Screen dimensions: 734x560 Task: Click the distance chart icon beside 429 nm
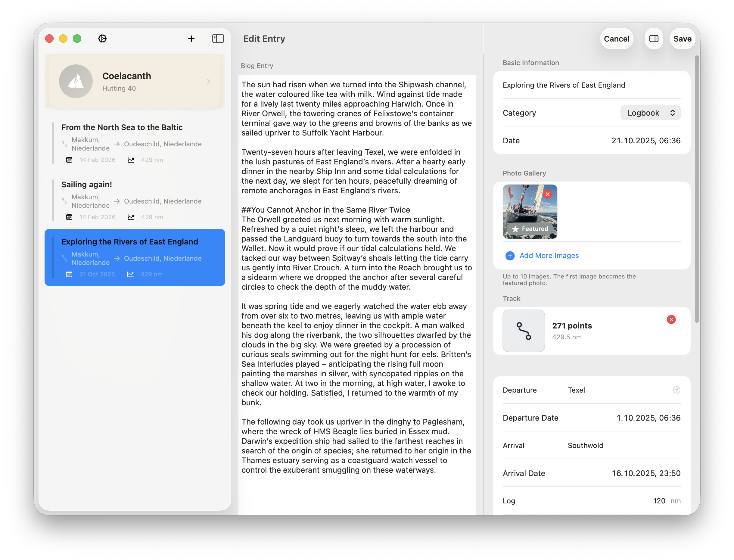(131, 160)
